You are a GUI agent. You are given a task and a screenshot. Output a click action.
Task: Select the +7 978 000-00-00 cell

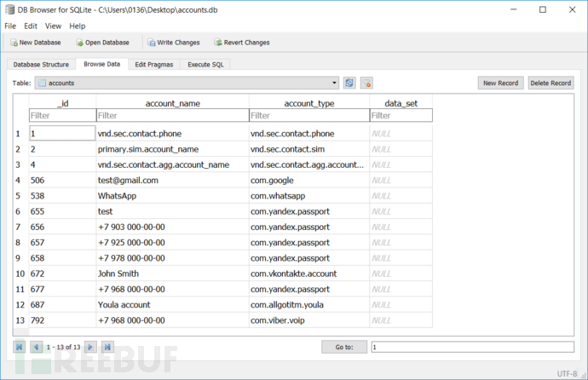[173, 258]
